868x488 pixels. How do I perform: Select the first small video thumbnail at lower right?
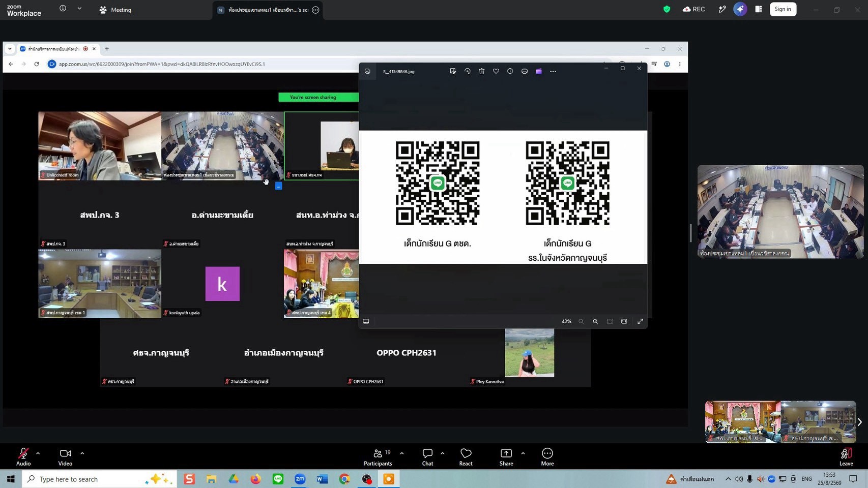point(743,421)
